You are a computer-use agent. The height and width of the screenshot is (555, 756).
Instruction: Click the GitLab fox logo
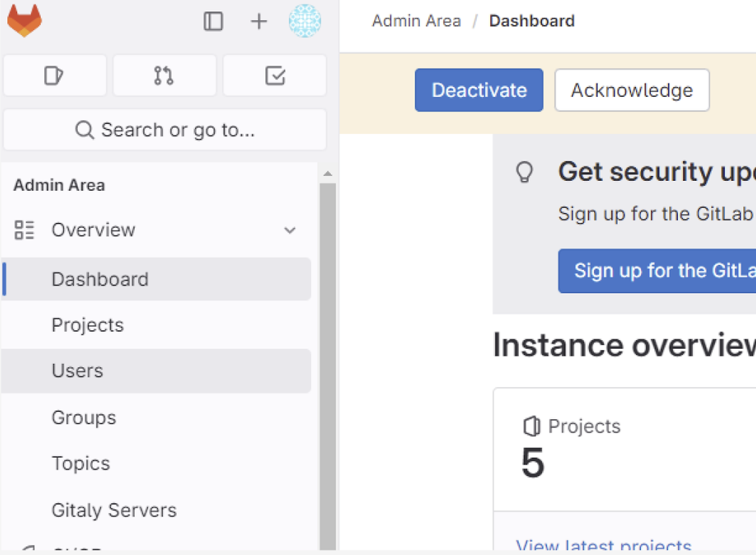click(x=24, y=21)
